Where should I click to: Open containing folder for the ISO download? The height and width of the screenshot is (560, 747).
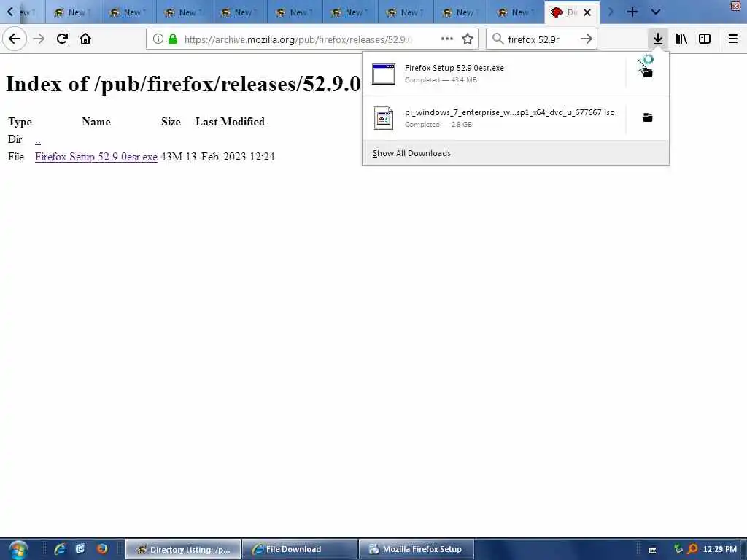point(648,117)
